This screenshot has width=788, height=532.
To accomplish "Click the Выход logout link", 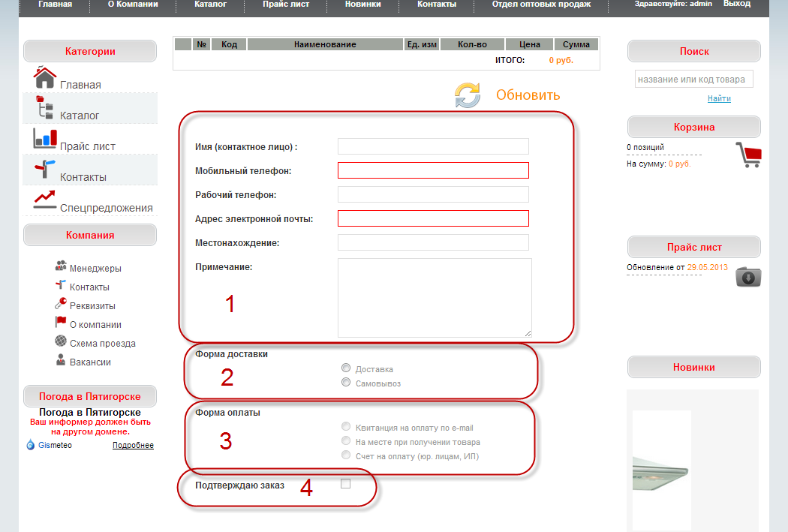I will coord(737,4).
